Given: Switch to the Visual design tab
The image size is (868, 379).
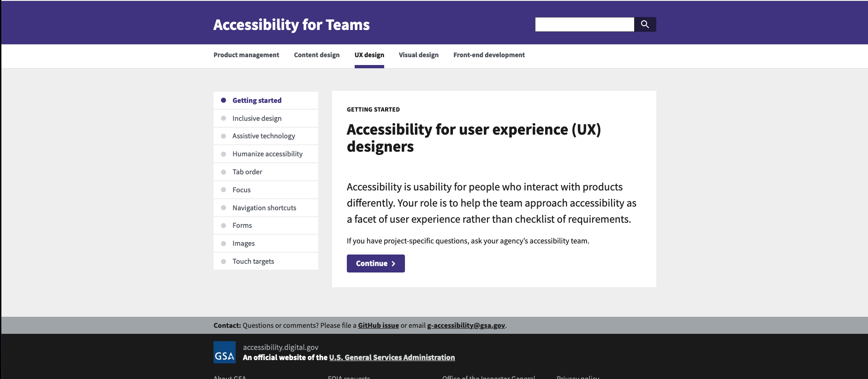Looking at the screenshot, I should click(x=419, y=55).
